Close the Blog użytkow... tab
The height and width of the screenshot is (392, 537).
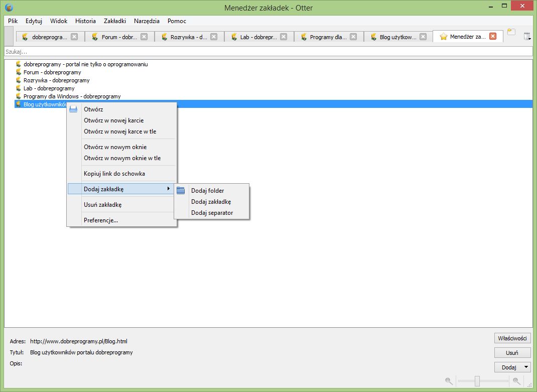[x=423, y=36]
